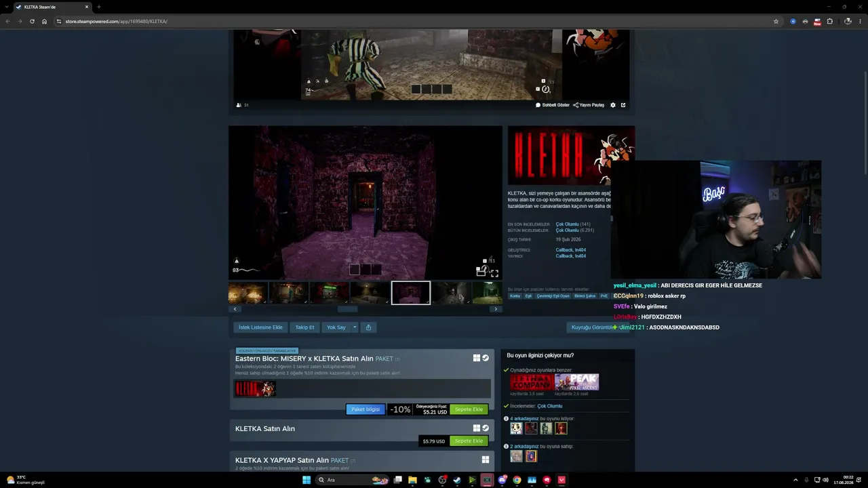Add the $5.21 bundle with Sepete Ekle
Viewport: 868px width, 488px height.
tap(469, 409)
